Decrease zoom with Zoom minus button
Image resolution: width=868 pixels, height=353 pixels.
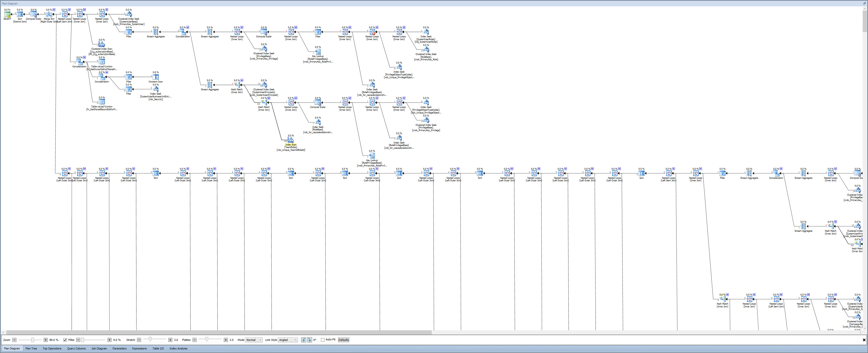tap(14, 340)
